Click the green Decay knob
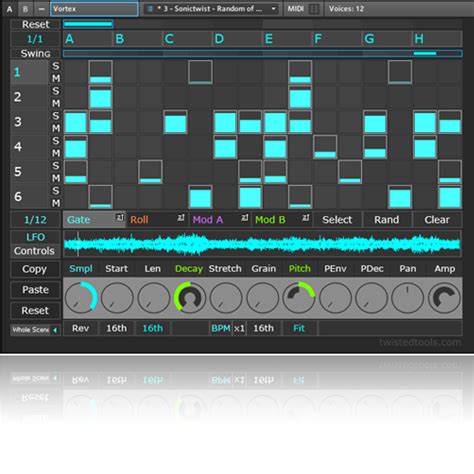 (x=190, y=297)
